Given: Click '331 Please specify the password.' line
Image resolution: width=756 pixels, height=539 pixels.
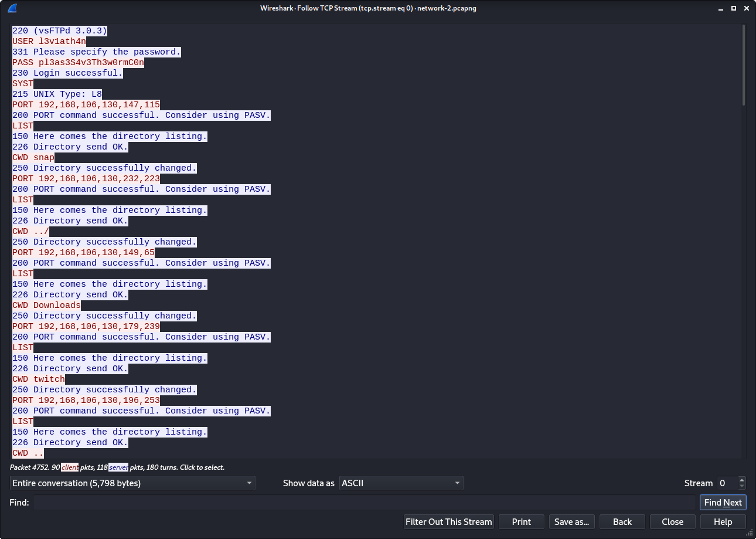Looking at the screenshot, I should tap(97, 52).
